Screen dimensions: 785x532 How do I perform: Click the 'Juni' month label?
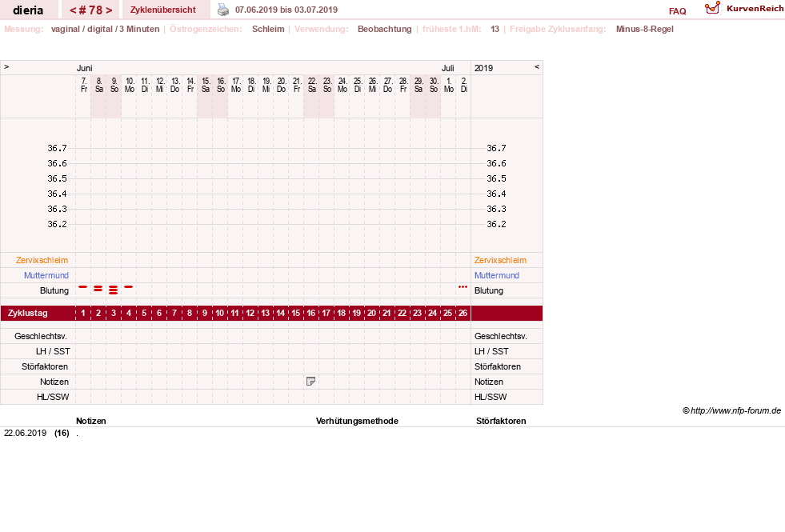point(84,68)
